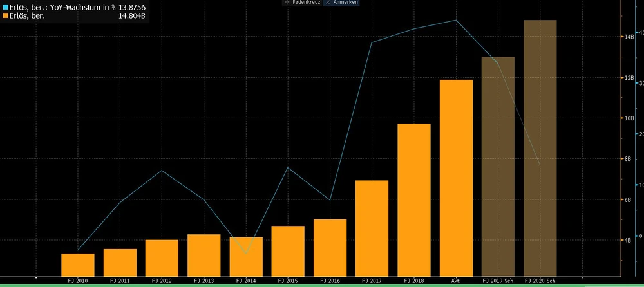Viewport: 644px width, 287px height.
Task: Click the orange Erlös legend swatch
Action: pyautogui.click(x=3, y=15)
